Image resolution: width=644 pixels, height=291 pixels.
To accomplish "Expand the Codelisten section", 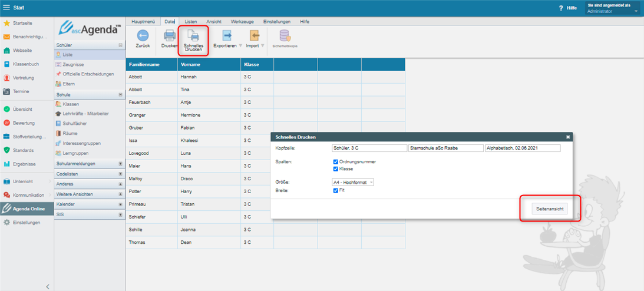I will (x=120, y=174).
